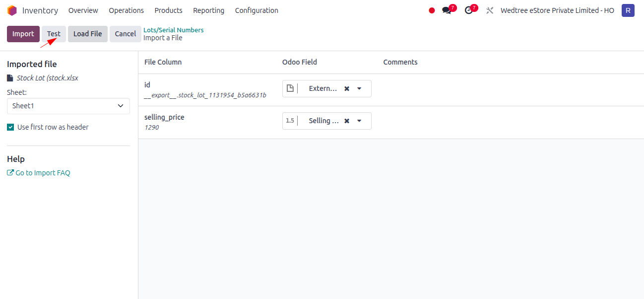
Task: Open Go to Import FAQ link
Action: click(x=39, y=173)
